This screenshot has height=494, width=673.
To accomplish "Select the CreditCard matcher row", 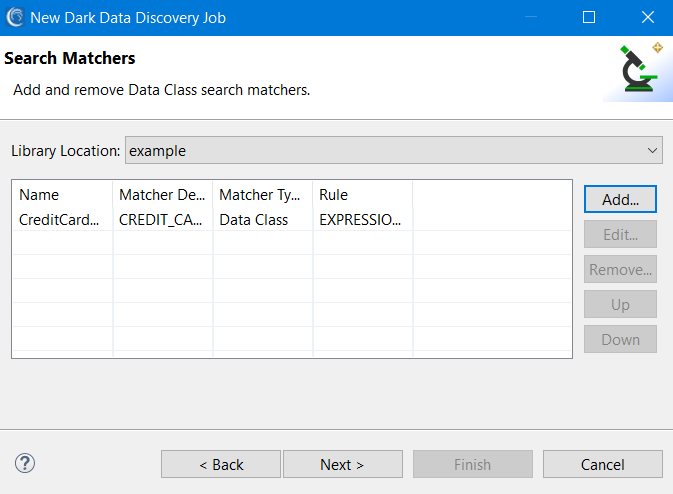I will pyautogui.click(x=292, y=220).
